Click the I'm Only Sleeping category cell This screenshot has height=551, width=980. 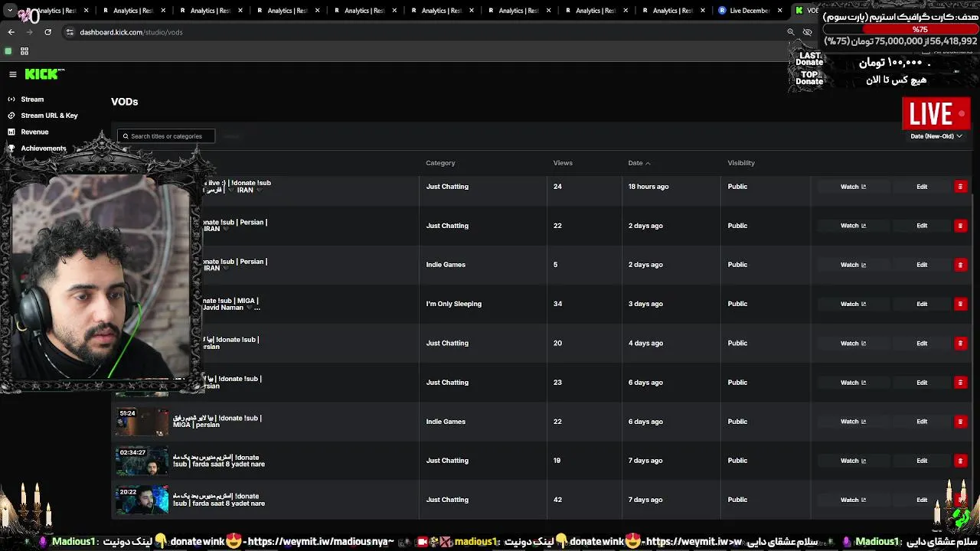pos(454,304)
